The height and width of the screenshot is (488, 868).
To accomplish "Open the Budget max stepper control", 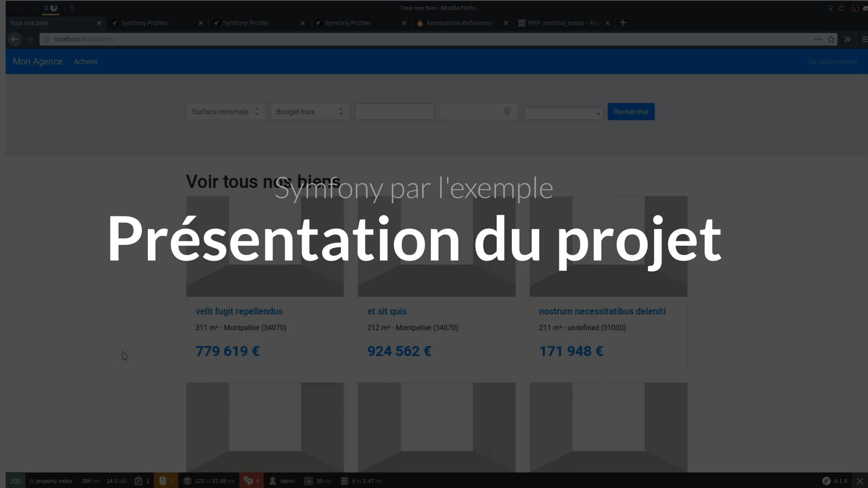I will (x=341, y=111).
